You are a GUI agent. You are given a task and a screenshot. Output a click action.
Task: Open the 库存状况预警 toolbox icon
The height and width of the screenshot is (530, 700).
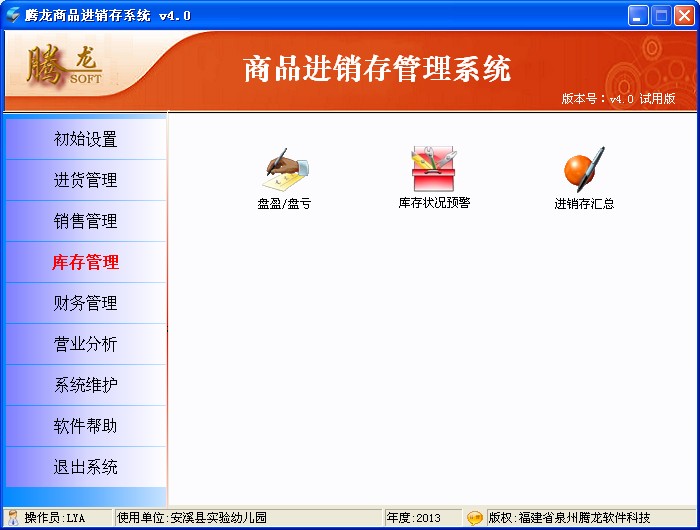433,169
